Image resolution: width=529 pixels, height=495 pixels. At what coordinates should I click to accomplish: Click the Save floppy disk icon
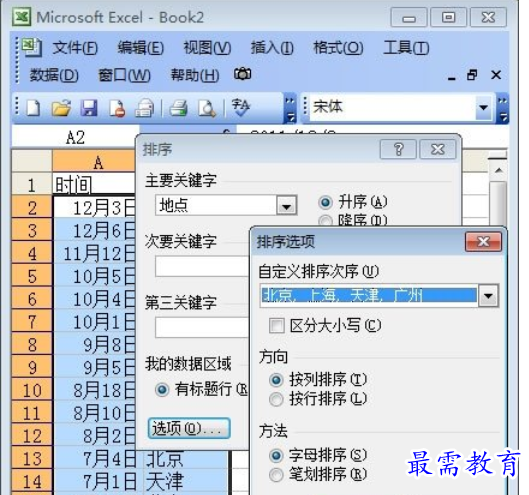tap(89, 108)
